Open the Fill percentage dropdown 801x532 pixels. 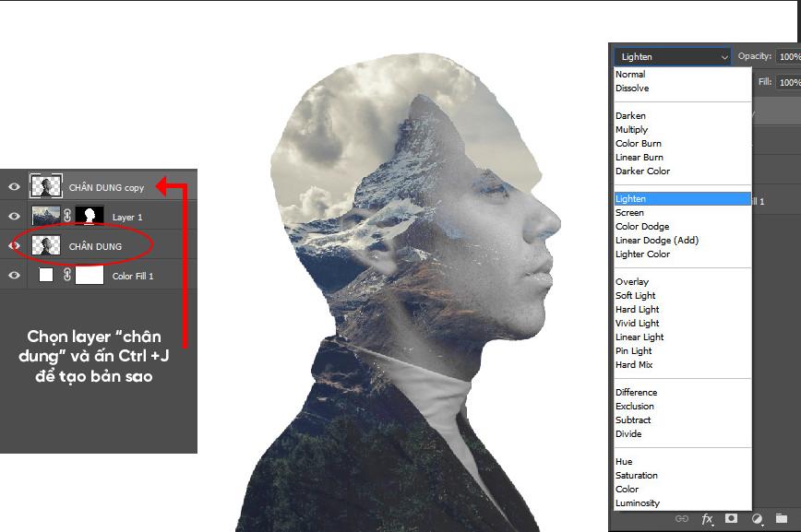tap(790, 82)
